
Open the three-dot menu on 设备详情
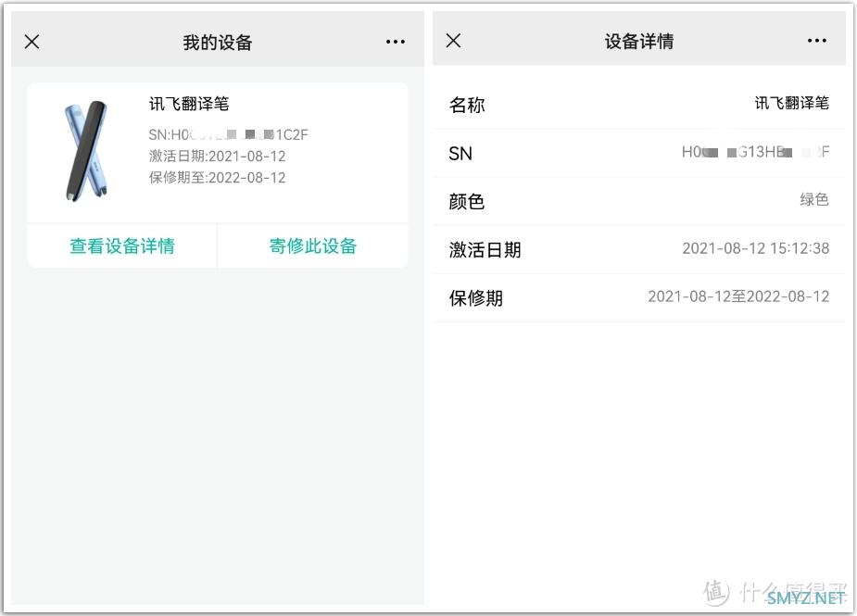click(816, 41)
